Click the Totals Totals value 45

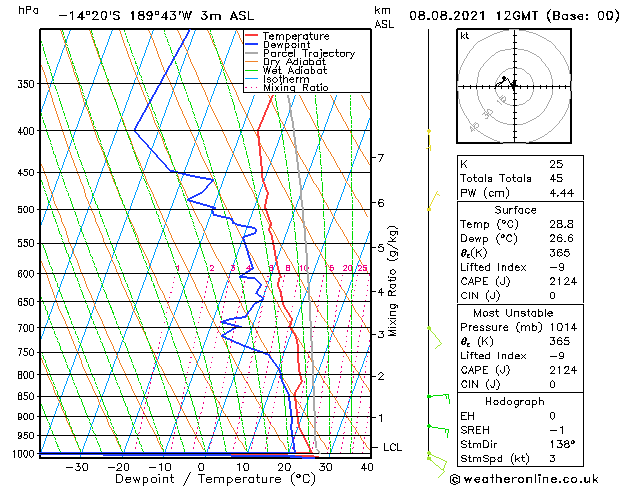[x=556, y=178]
